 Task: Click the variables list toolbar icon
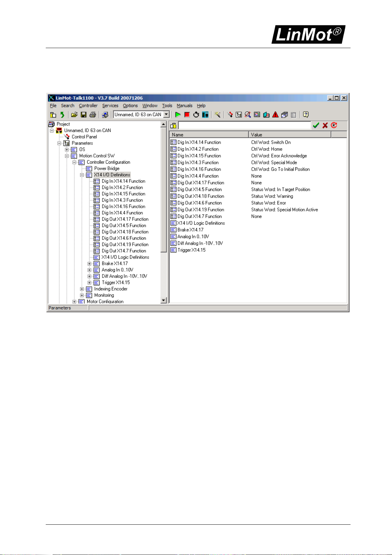(x=257, y=115)
